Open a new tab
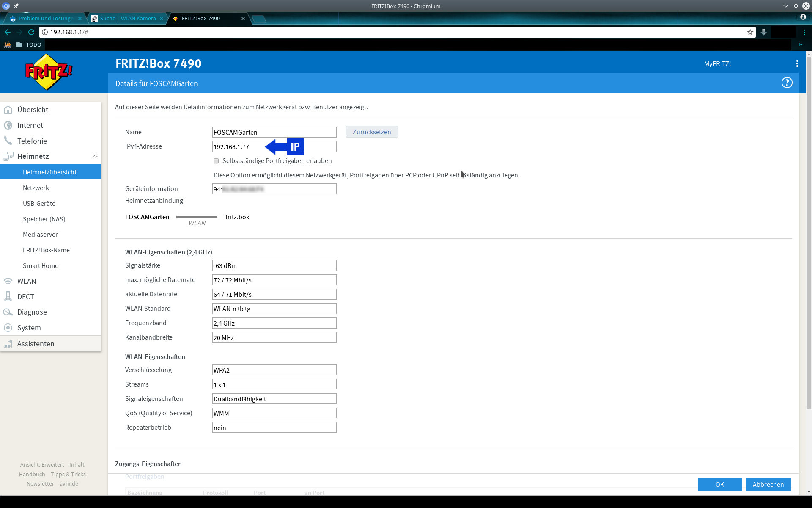Image resolution: width=812 pixels, height=508 pixels. point(258,19)
